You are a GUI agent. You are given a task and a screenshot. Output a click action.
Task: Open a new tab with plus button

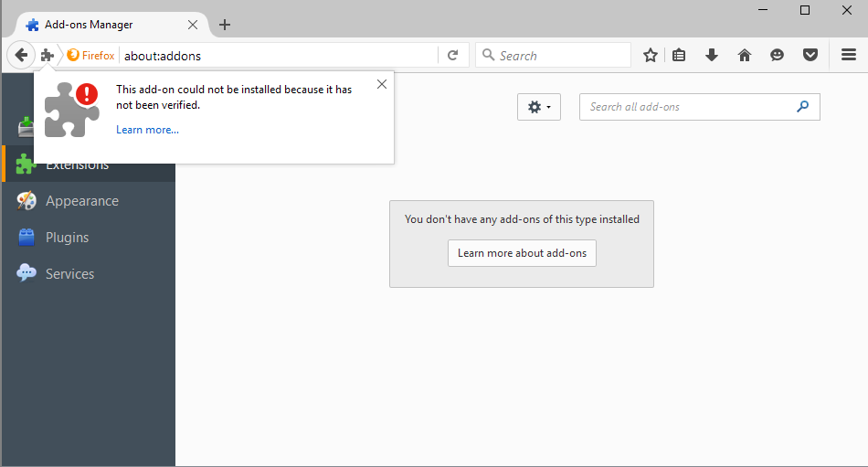225,25
